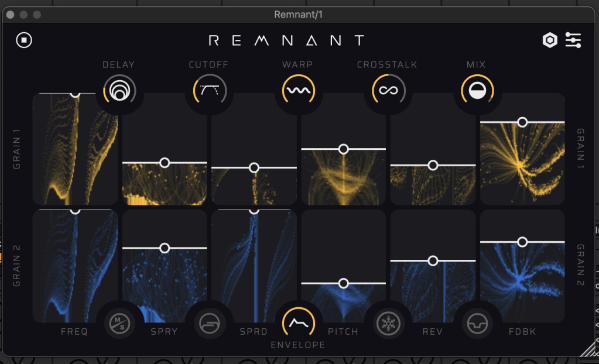599x364 pixels.
Task: Open the hexagon presets icon
Action: click(x=549, y=40)
